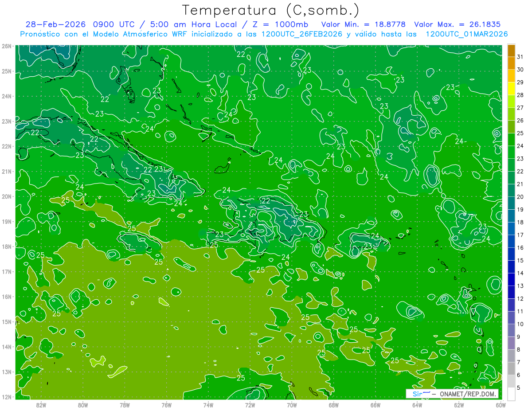
Task: Click the "62W" longitude axis label
Action: click(459, 405)
